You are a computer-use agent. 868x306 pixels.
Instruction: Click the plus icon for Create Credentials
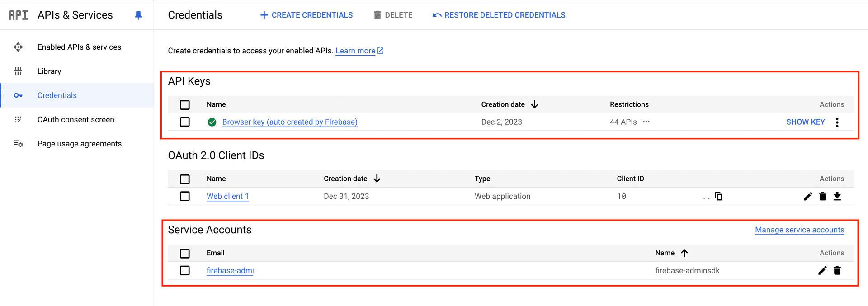(264, 15)
